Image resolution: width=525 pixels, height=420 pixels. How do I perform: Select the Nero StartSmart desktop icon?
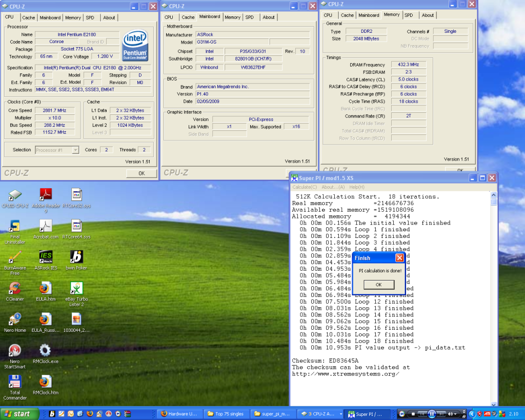tap(15, 351)
